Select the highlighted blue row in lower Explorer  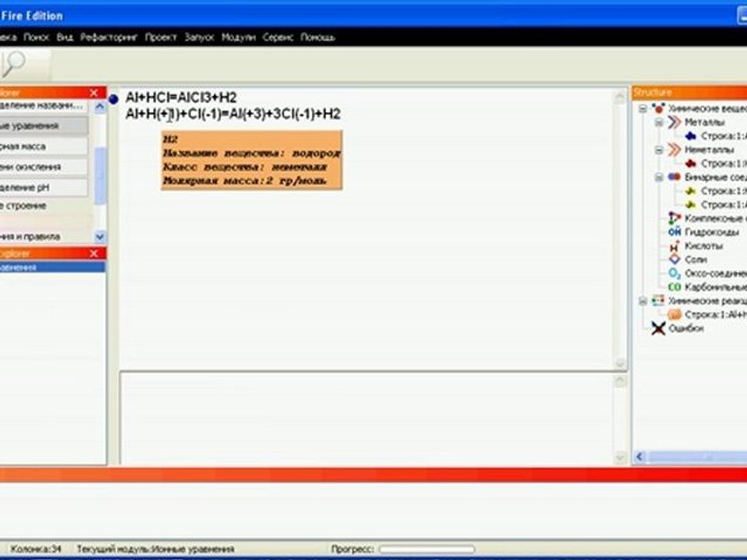[x=52, y=267]
